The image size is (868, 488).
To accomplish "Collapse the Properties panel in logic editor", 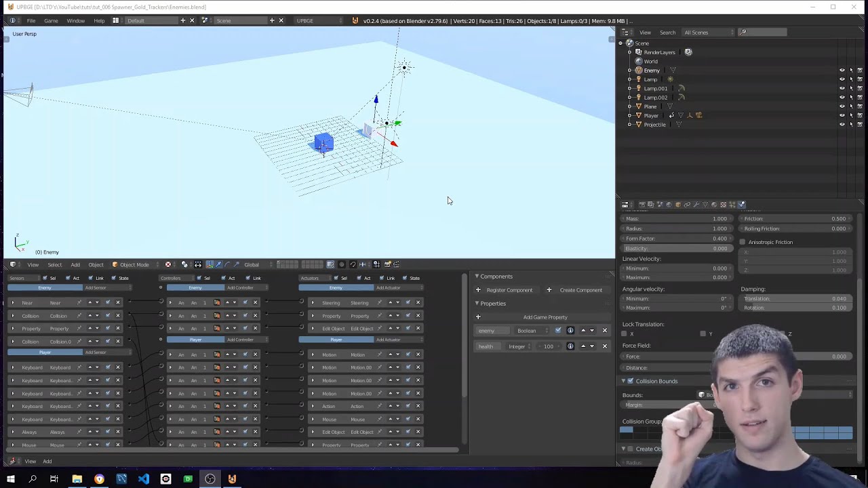I will (477, 304).
